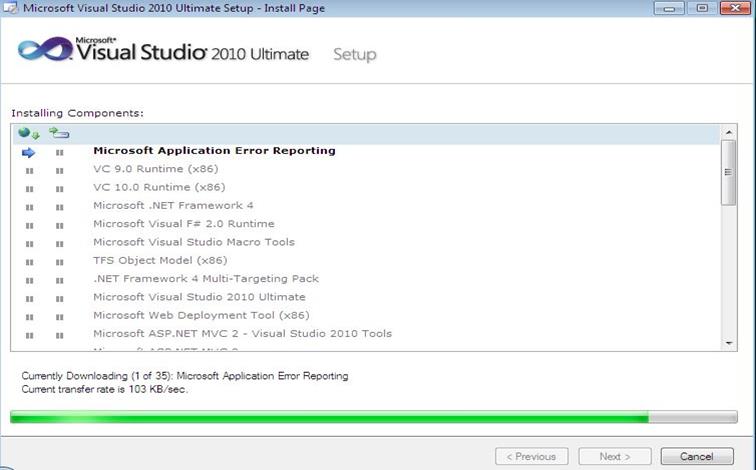Click blue arrow beside Microsoft Application Error Reporting
756x470 pixels.
29,153
